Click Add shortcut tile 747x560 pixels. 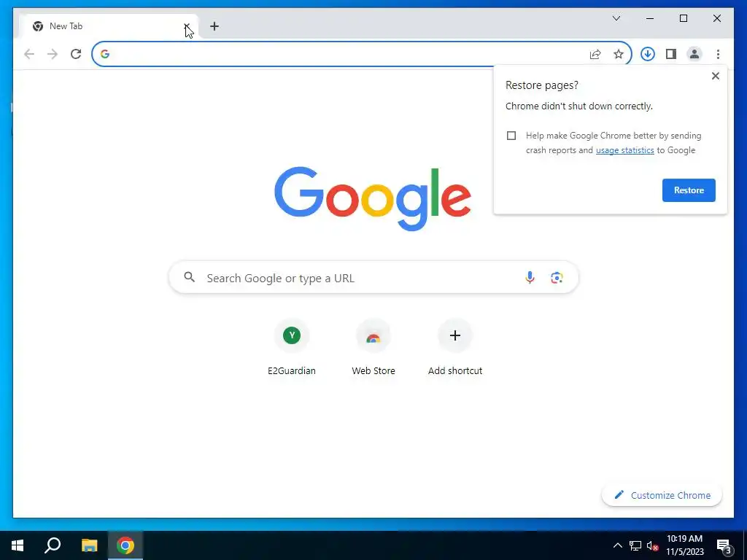455,346
